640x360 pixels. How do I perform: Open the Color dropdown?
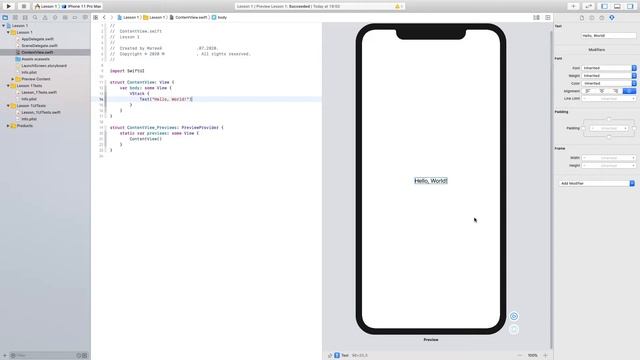[x=609, y=83]
